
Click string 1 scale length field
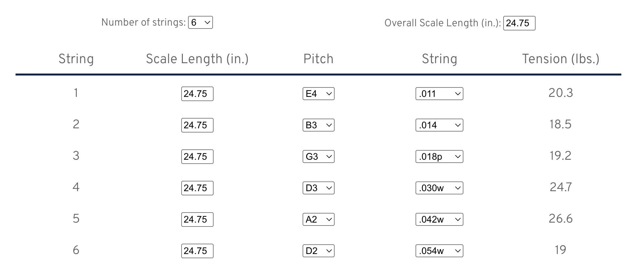(197, 94)
